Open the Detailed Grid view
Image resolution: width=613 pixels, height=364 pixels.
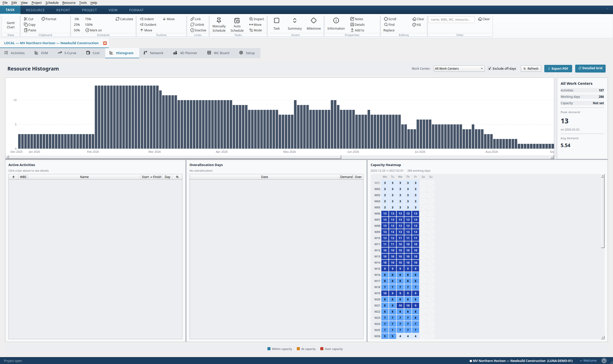pos(590,68)
